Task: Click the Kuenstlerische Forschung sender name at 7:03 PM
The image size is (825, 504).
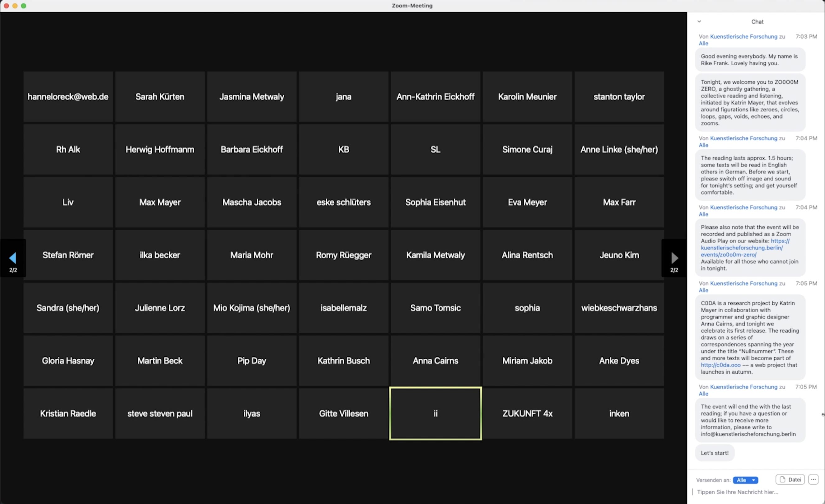Action: click(x=743, y=36)
